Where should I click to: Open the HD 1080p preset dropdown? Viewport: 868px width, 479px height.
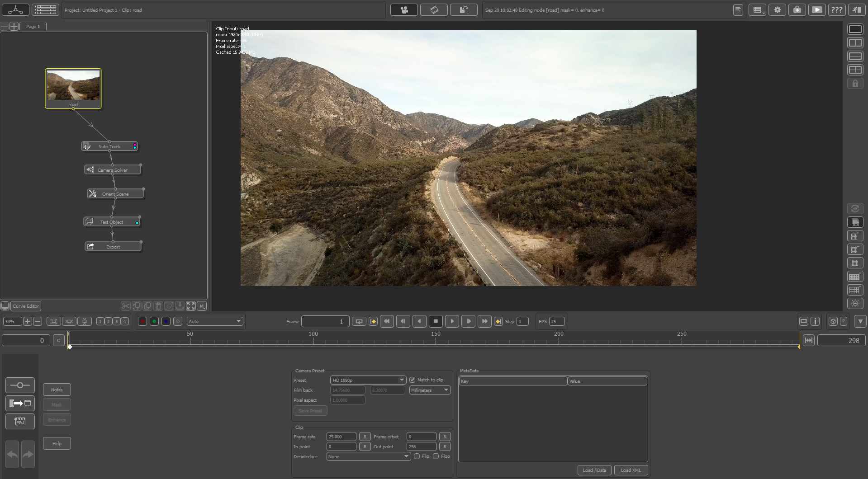pyautogui.click(x=368, y=380)
